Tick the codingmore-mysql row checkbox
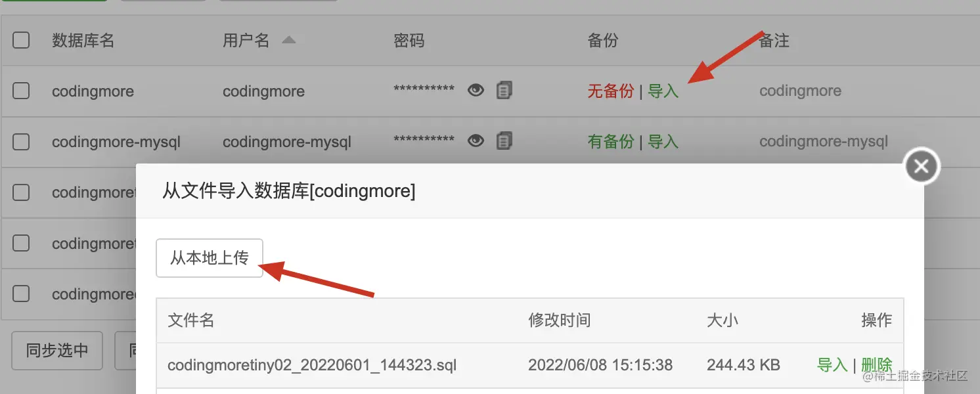980x394 pixels. [21, 141]
